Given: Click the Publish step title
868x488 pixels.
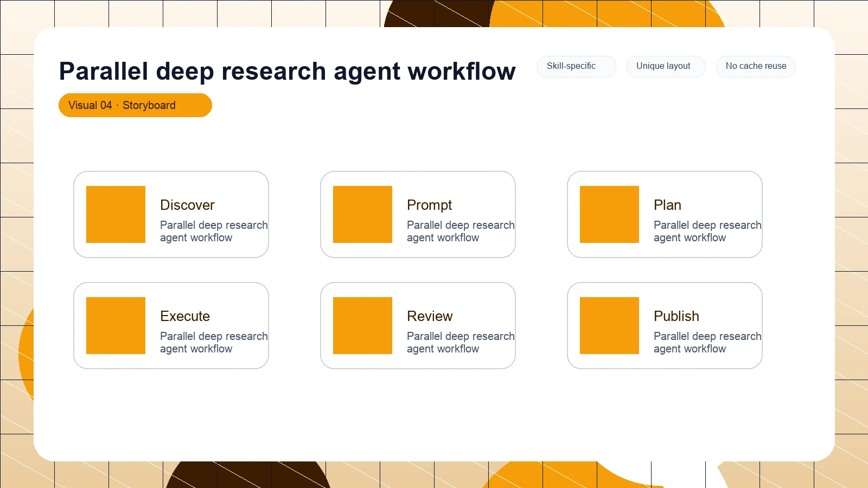Looking at the screenshot, I should tap(676, 316).
